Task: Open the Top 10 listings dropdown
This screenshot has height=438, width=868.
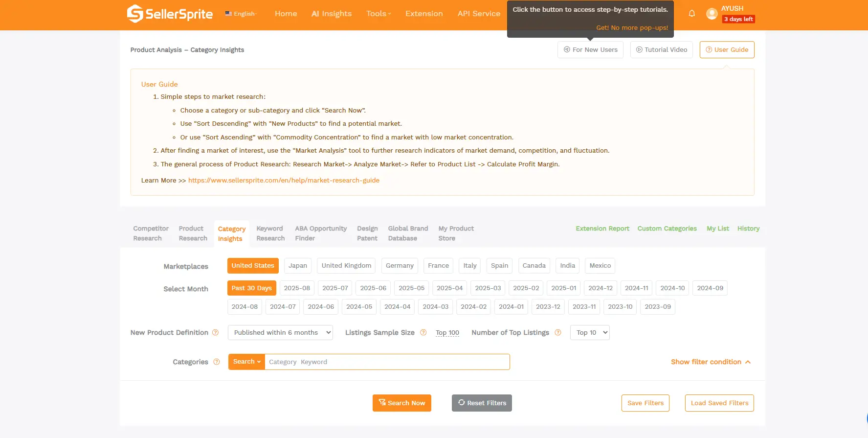Action: pos(590,333)
